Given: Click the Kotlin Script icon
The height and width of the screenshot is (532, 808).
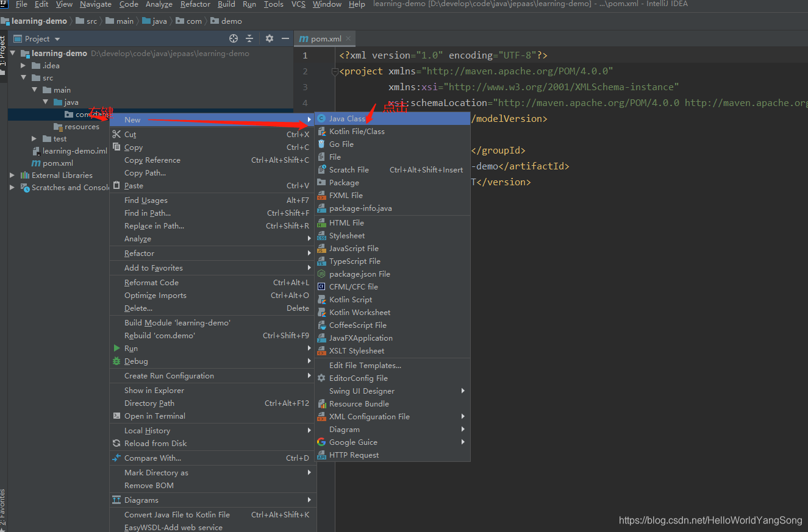Looking at the screenshot, I should pos(321,299).
